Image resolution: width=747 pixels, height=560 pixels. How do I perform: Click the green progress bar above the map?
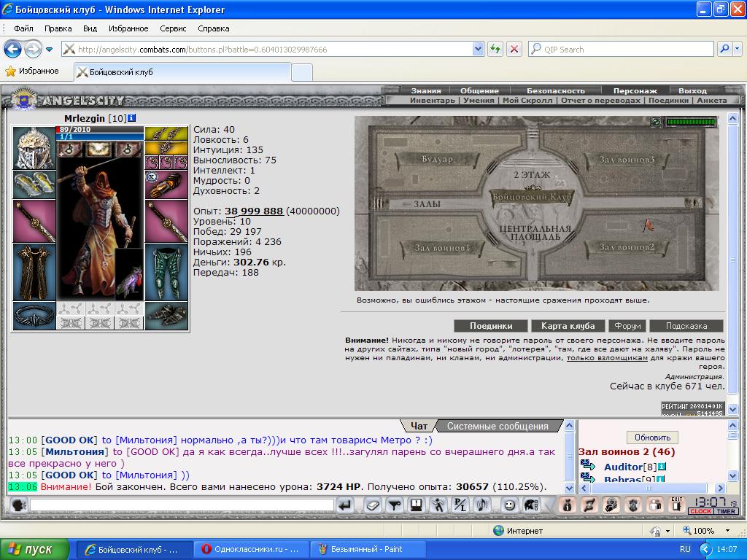click(x=692, y=122)
